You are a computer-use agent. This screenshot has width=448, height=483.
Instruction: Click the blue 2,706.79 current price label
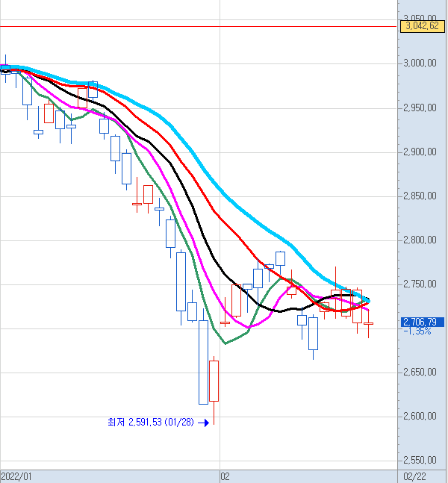422,322
